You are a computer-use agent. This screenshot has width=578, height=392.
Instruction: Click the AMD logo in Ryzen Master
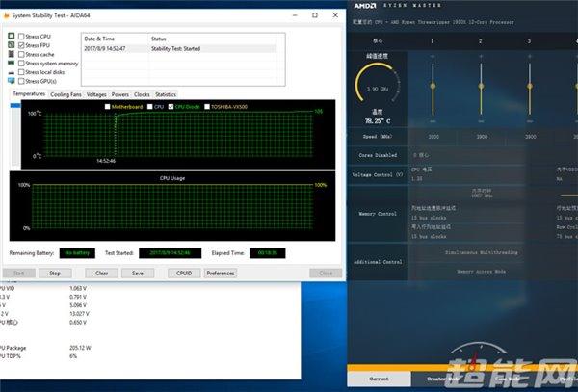point(365,6)
